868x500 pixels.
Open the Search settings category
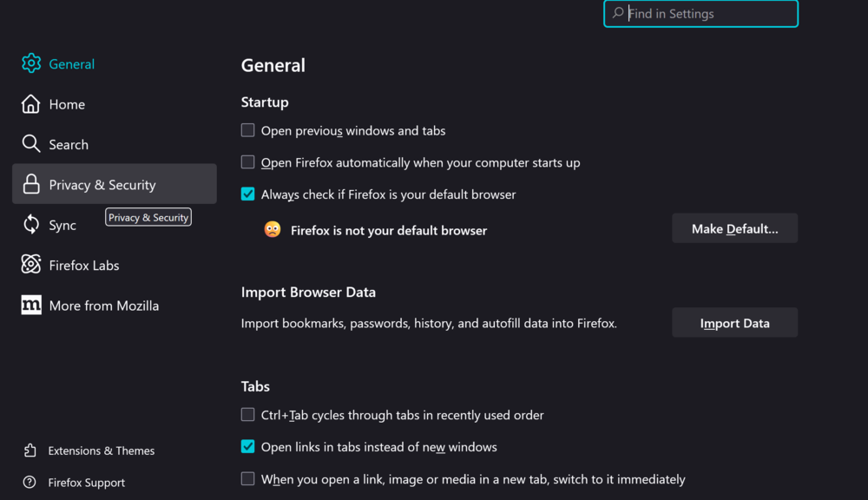(x=114, y=144)
